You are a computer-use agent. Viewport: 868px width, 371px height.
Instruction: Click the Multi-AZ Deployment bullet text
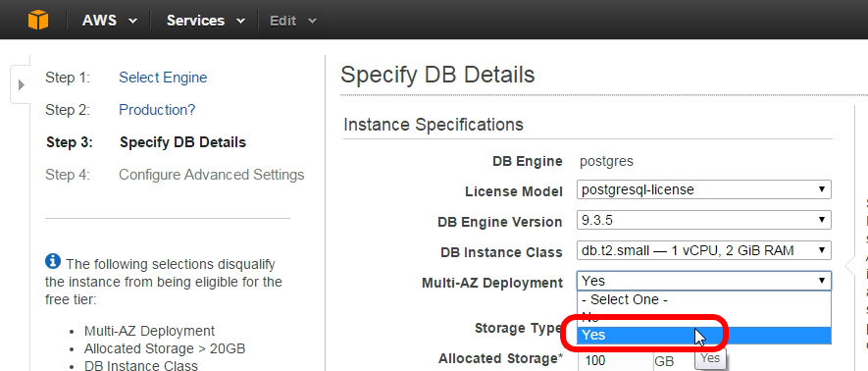[149, 331]
